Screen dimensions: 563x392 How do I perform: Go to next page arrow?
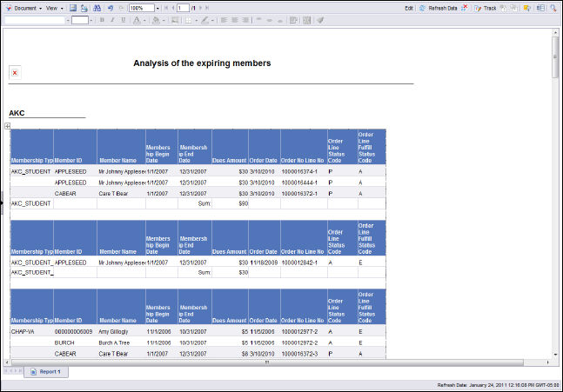tap(198, 7)
